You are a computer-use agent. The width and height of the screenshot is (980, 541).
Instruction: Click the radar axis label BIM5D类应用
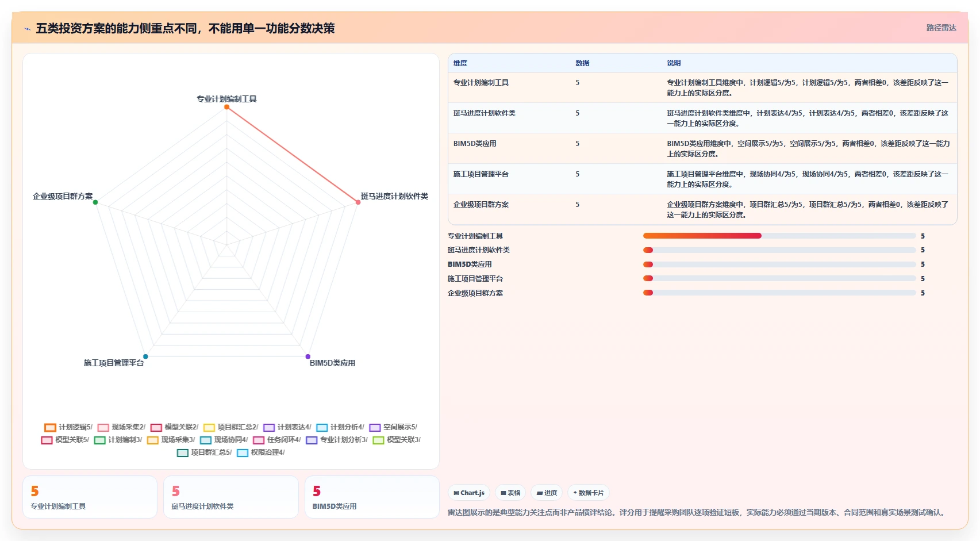(x=332, y=363)
